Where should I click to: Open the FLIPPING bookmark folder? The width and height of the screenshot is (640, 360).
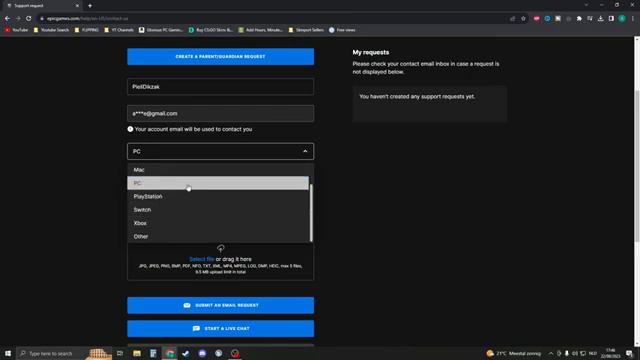87,30
